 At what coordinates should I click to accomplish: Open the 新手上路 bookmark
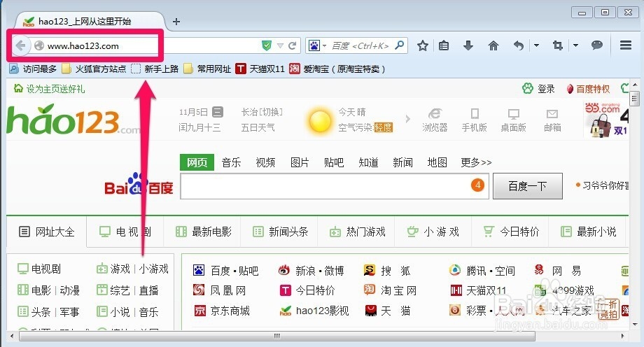155,69
